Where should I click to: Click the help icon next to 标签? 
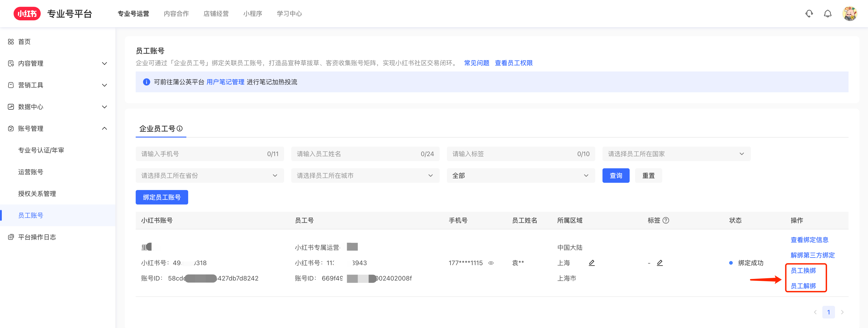(x=666, y=220)
